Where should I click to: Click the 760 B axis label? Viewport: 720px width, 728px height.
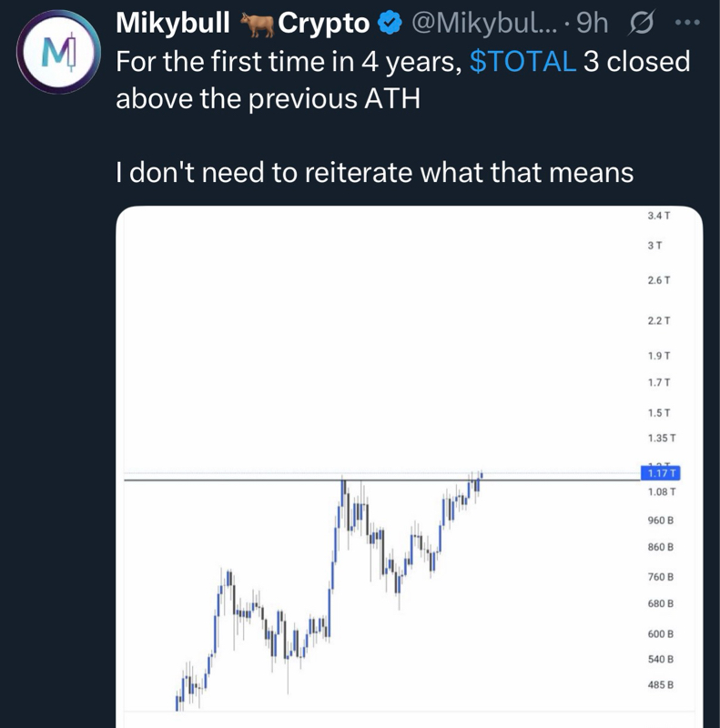(660, 577)
